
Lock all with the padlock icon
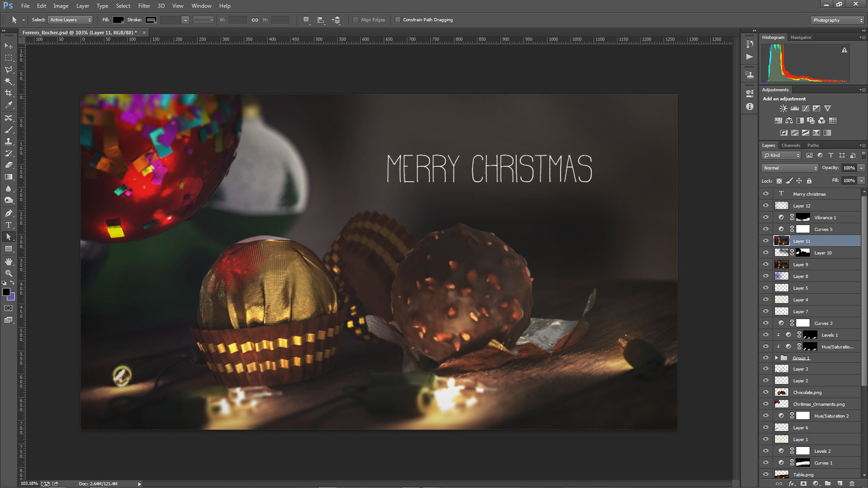(x=809, y=181)
